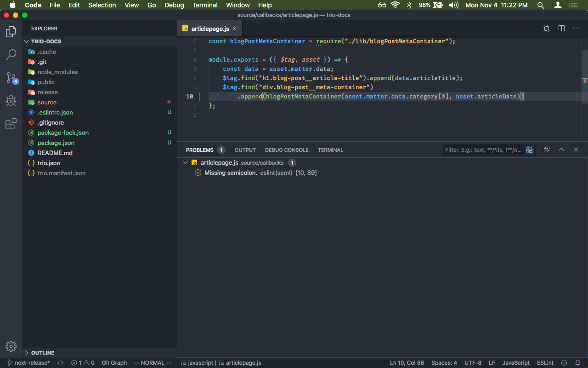Click the compare changes icon in editor toolbar
The height and width of the screenshot is (368, 588).
[x=547, y=29]
